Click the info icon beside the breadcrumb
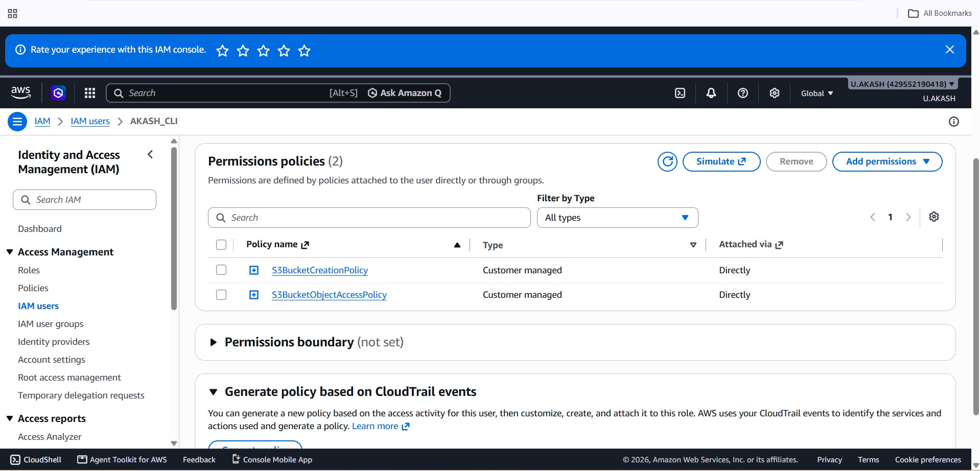This screenshot has width=980, height=471. (953, 122)
